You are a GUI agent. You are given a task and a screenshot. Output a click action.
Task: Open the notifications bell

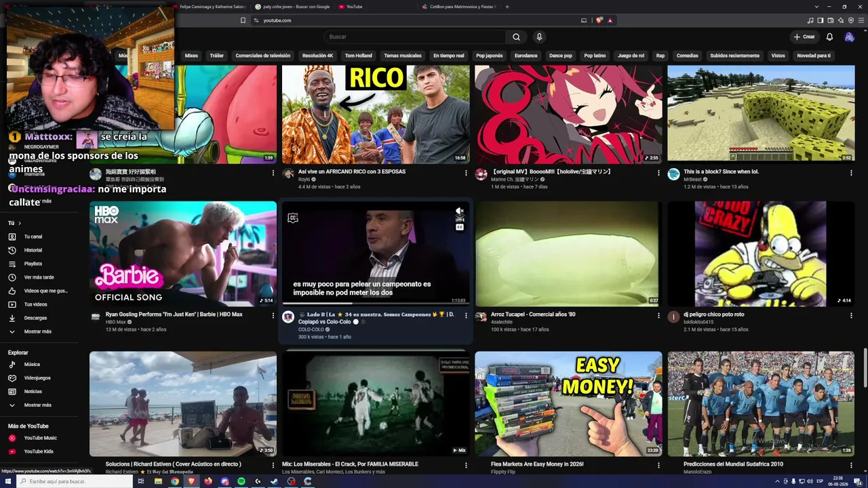coord(829,37)
